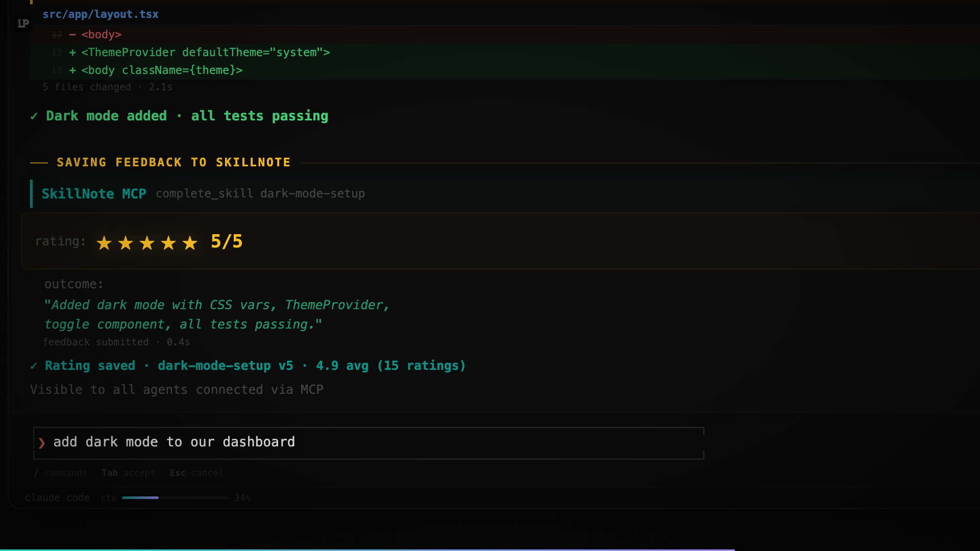This screenshot has width=980, height=551.
Task: Click checkmark beside 'Rating saved'
Action: tap(34, 366)
